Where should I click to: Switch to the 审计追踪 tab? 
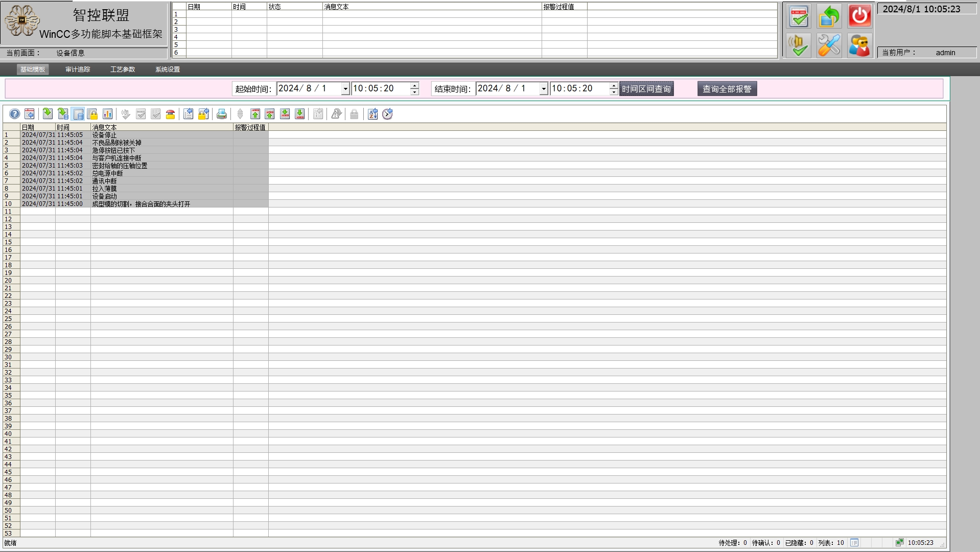78,70
